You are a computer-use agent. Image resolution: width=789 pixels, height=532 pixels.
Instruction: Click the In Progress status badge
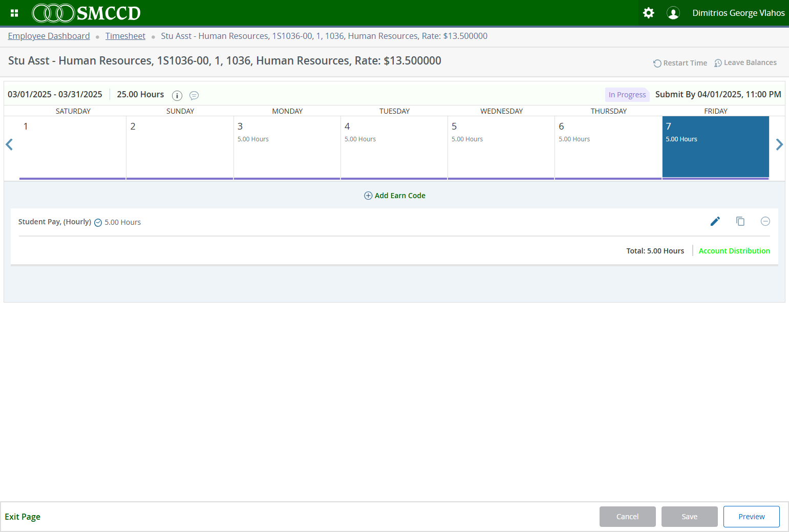pos(627,95)
